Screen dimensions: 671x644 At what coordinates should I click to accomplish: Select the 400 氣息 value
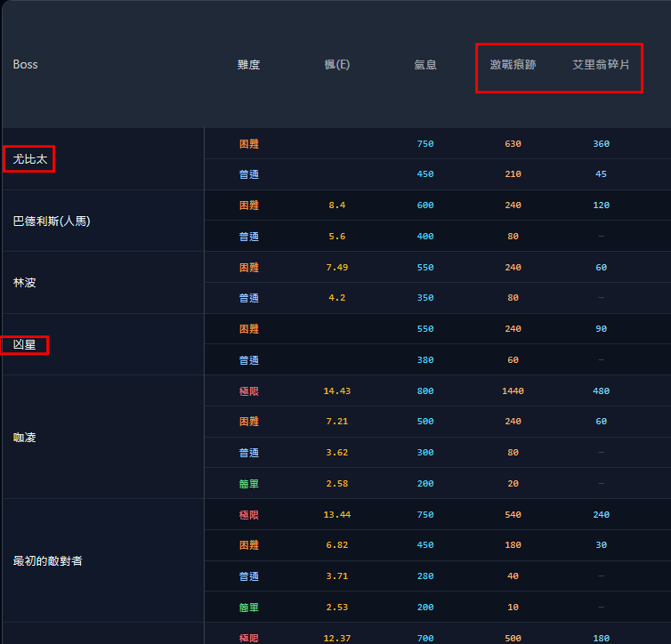[425, 237]
